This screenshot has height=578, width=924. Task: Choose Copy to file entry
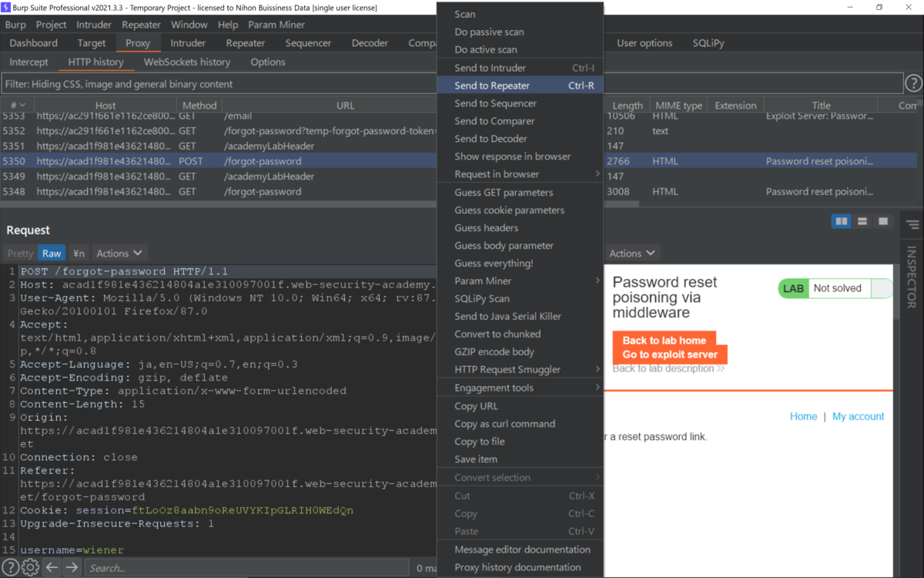[520, 442]
